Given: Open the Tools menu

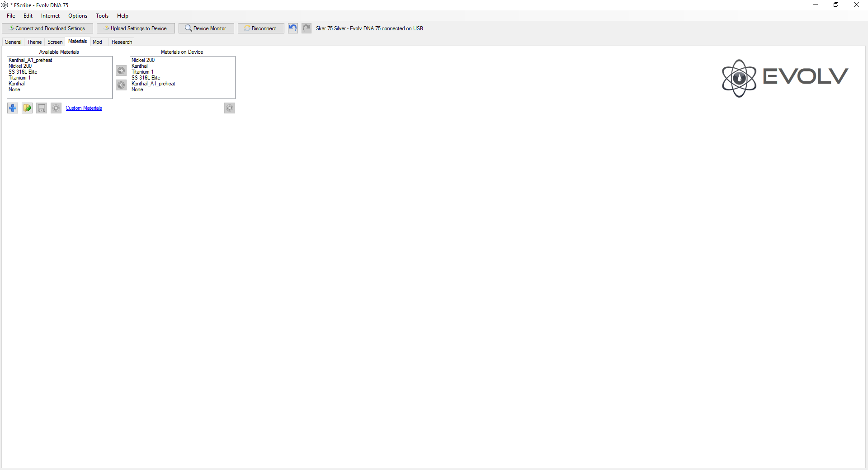Looking at the screenshot, I should pos(102,16).
